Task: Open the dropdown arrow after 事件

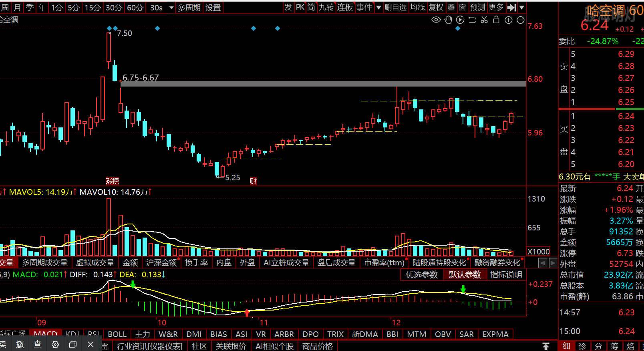Action: (x=378, y=7)
